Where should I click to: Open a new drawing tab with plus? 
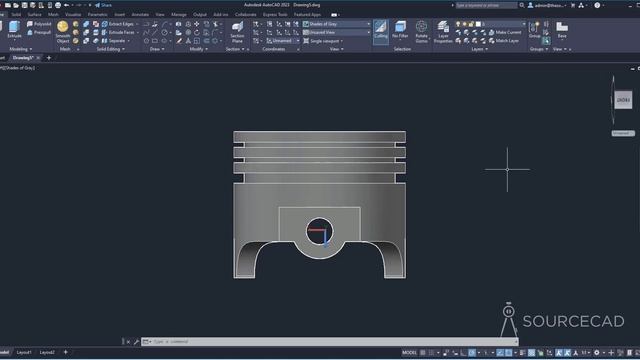coord(49,58)
